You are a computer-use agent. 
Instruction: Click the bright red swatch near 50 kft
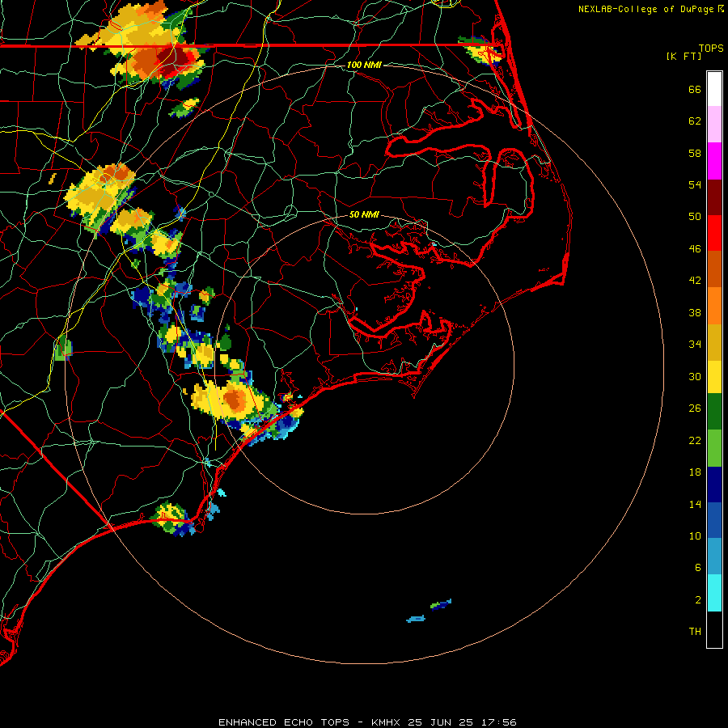pyautogui.click(x=714, y=233)
